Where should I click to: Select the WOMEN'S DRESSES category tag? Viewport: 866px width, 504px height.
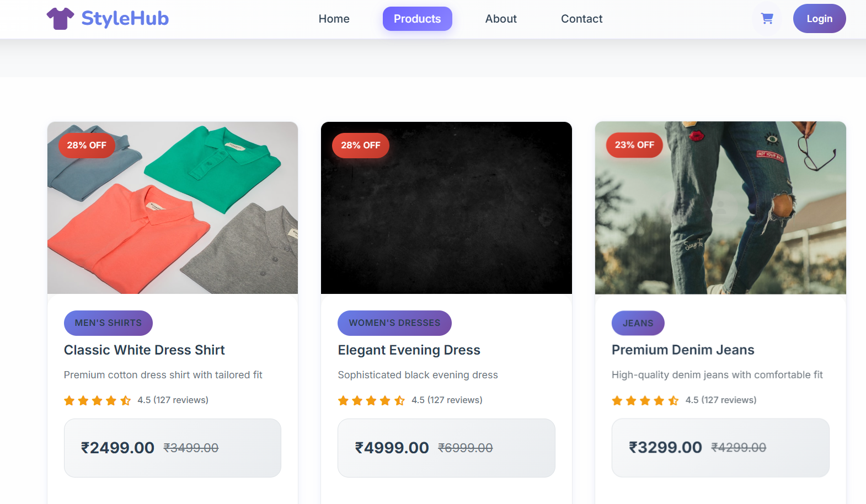coord(394,323)
